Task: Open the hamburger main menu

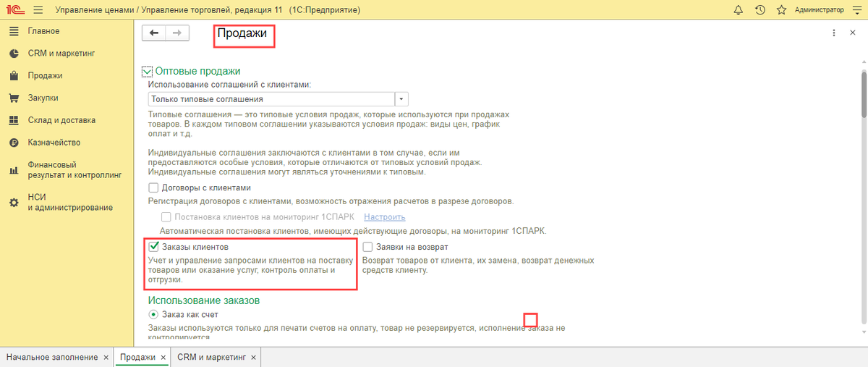Action: [x=38, y=10]
